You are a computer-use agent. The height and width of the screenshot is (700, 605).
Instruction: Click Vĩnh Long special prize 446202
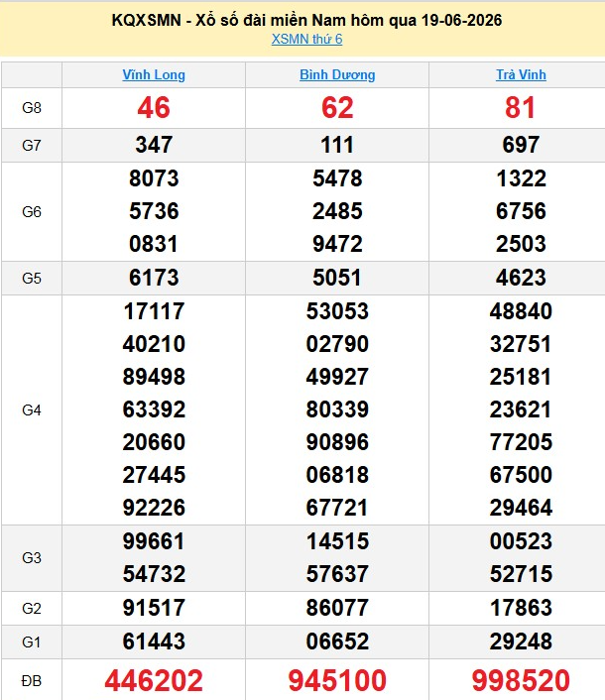pyautogui.click(x=154, y=680)
